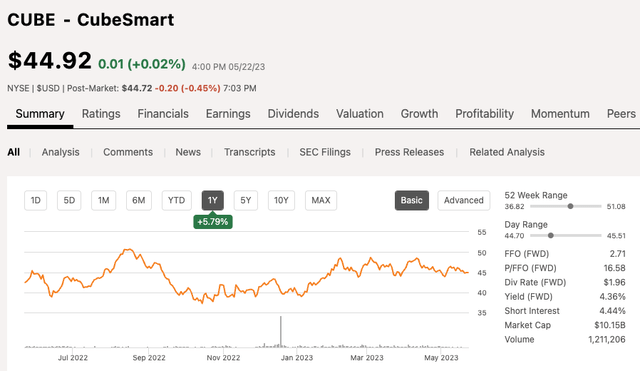This screenshot has width=640, height=371.
Task: Click the 0.01 (+0.02%) daily change
Action: point(142,64)
